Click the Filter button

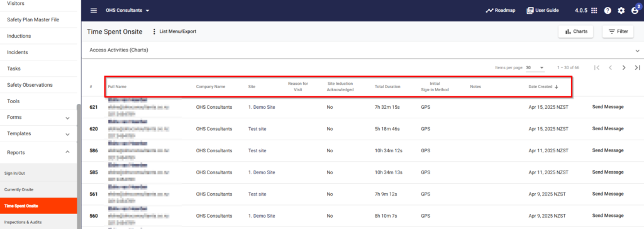[x=618, y=31]
